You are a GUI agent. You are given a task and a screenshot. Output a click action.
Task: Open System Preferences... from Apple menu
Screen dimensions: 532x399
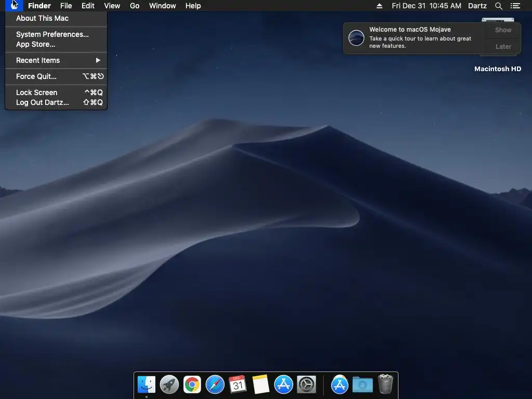pyautogui.click(x=56, y=34)
